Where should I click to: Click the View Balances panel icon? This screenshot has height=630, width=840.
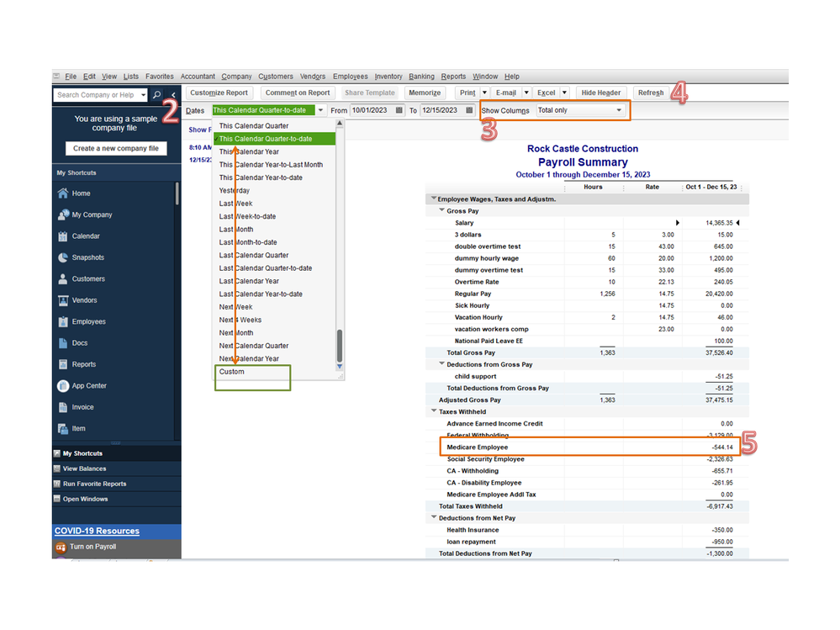57,469
